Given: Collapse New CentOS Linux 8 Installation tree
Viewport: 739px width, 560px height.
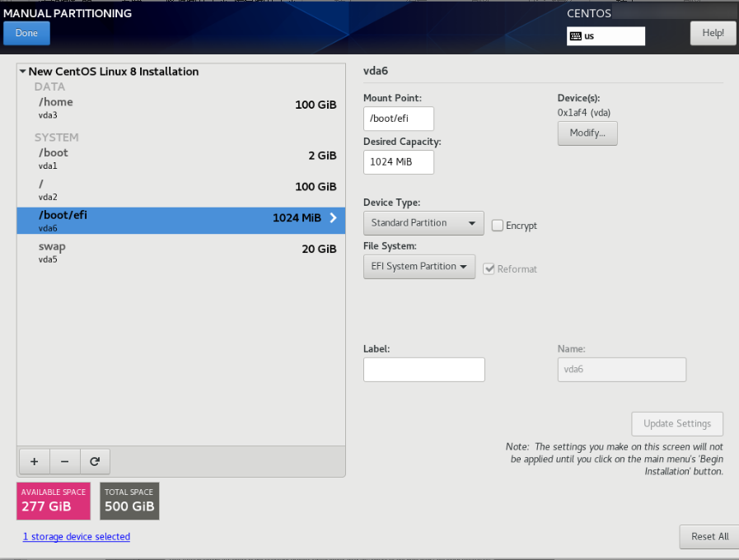Looking at the screenshot, I should tap(22, 72).
